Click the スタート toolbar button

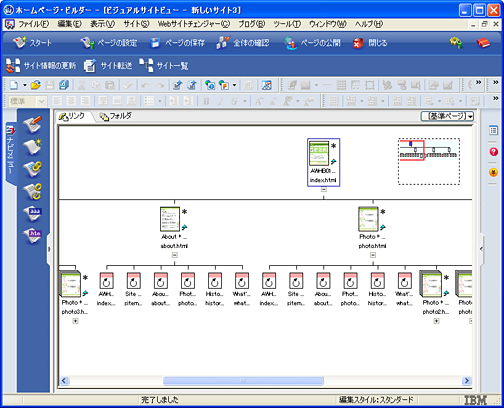tap(32, 43)
